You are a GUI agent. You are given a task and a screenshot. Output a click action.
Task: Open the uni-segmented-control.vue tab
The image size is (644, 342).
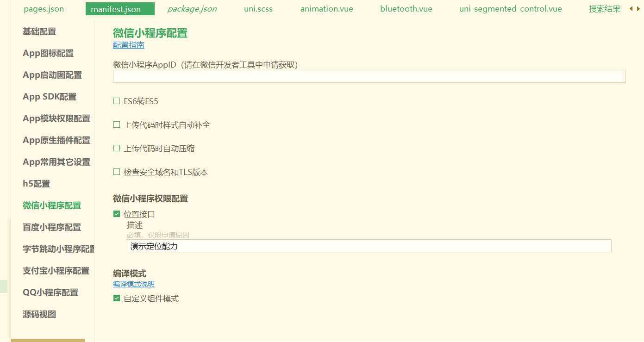click(x=511, y=9)
